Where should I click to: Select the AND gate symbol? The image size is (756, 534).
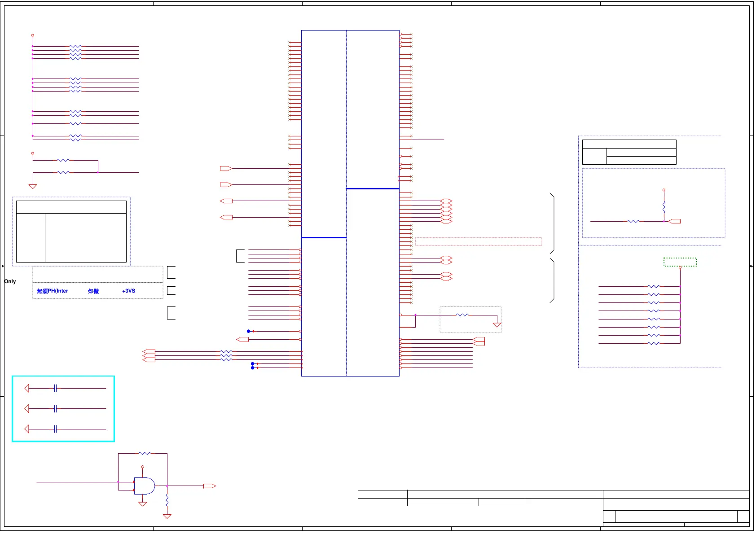click(145, 486)
